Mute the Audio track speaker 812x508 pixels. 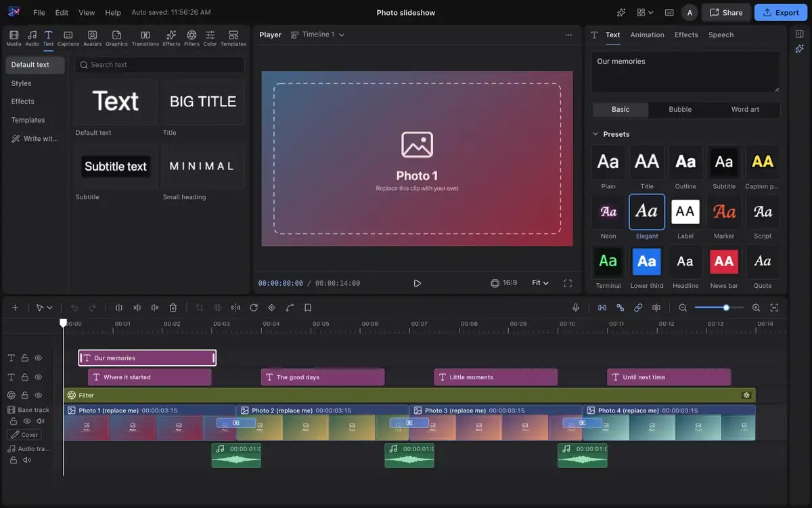tap(27, 460)
